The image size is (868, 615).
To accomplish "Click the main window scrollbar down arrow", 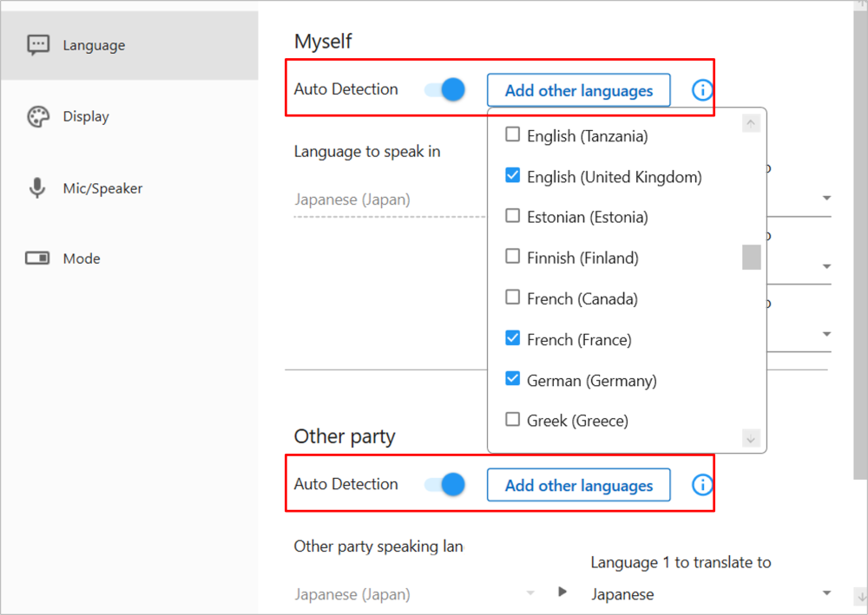I will pyautogui.click(x=861, y=597).
